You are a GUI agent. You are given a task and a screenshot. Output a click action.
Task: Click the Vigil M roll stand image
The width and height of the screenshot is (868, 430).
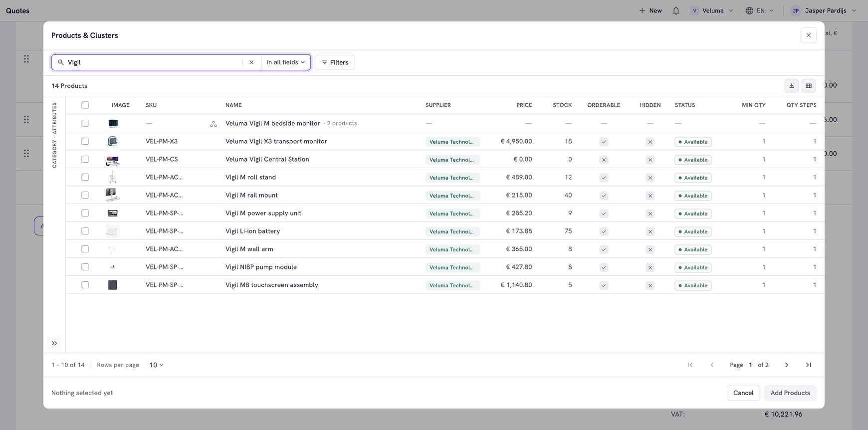click(113, 177)
